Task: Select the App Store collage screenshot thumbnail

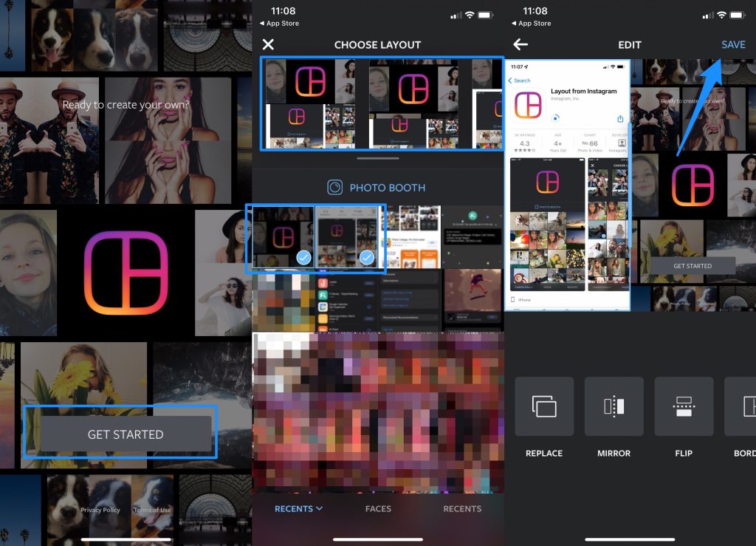Action: [410, 237]
